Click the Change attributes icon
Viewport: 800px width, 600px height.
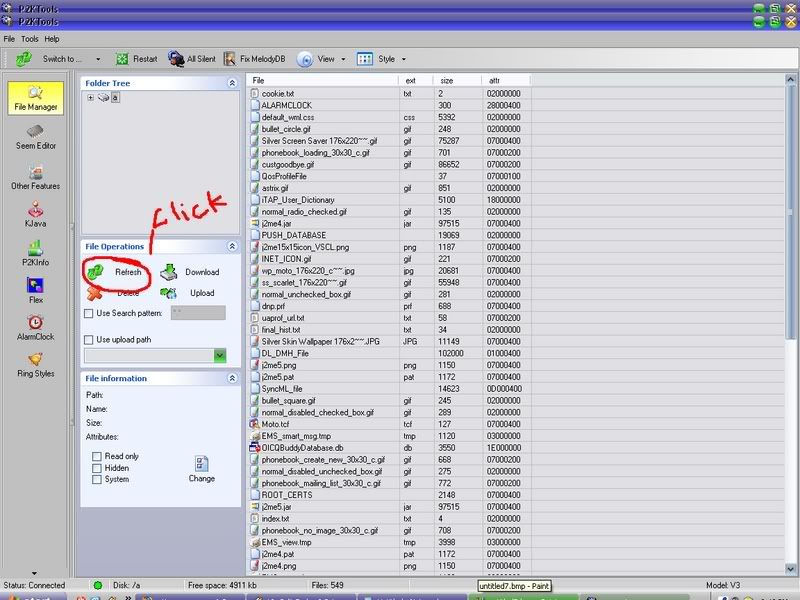pos(202,463)
